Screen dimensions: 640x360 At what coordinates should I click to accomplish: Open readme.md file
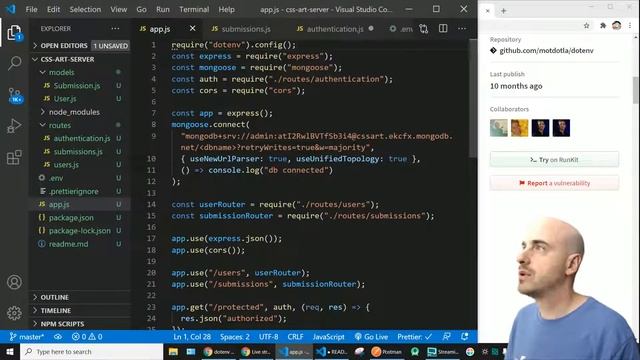pyautogui.click(x=80, y=244)
